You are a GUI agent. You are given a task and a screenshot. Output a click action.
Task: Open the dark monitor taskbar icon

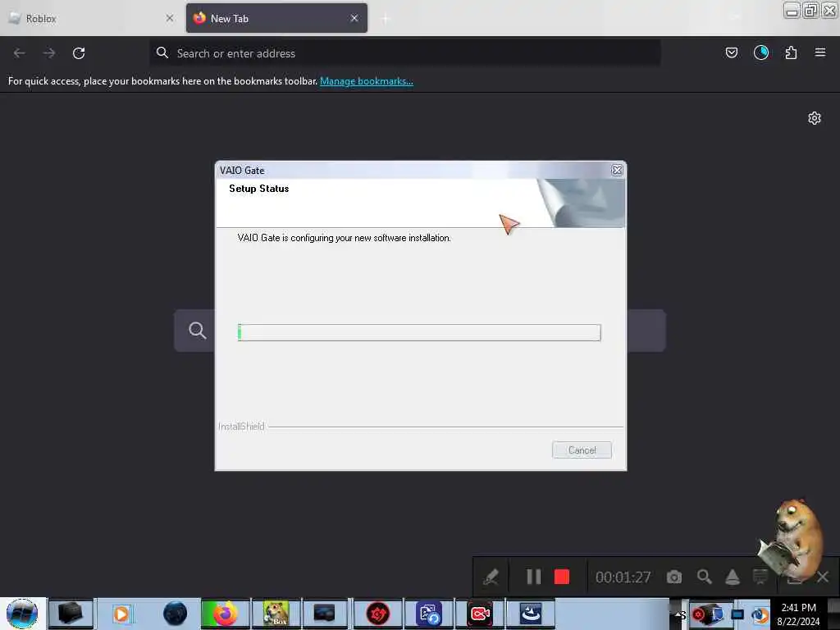tap(325, 614)
